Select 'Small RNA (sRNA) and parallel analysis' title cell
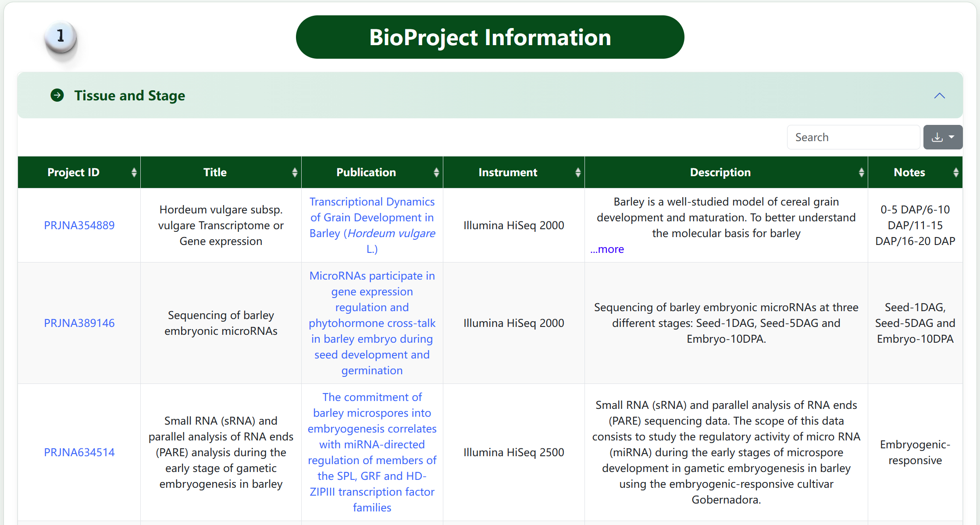 click(221, 452)
